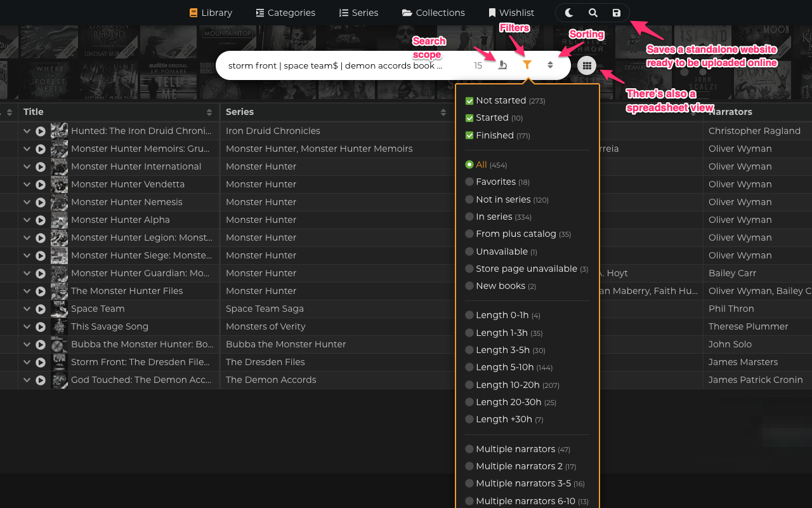812x508 pixels.
Task: Play the Space Team audiobook
Action: (x=41, y=309)
